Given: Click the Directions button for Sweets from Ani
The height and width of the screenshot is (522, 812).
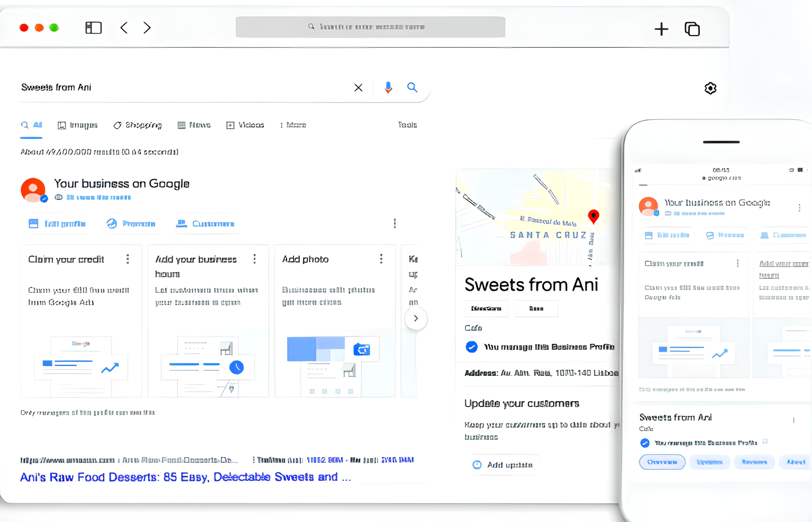Looking at the screenshot, I should (x=486, y=308).
